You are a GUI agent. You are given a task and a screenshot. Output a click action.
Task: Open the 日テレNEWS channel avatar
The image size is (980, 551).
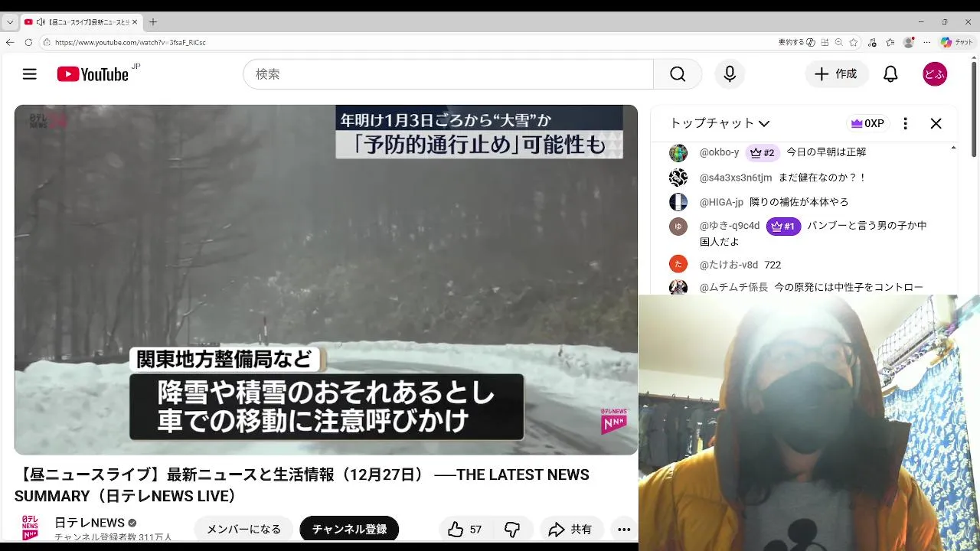[x=30, y=528]
